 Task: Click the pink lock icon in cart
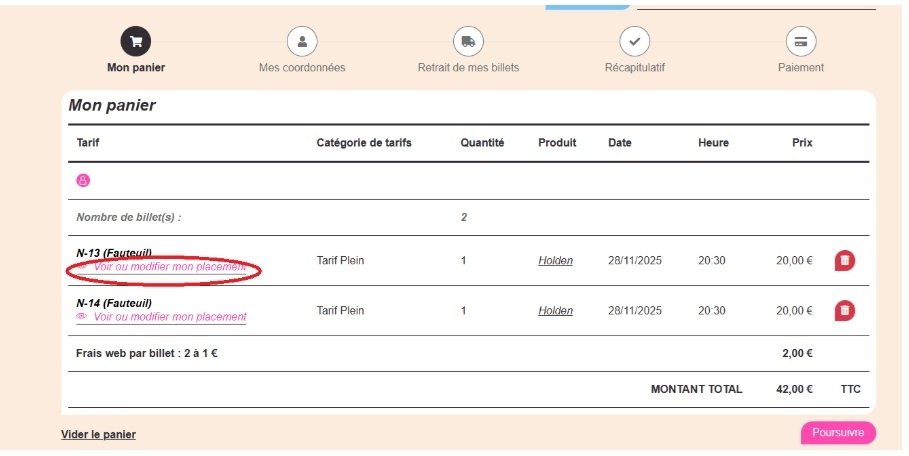point(83,180)
